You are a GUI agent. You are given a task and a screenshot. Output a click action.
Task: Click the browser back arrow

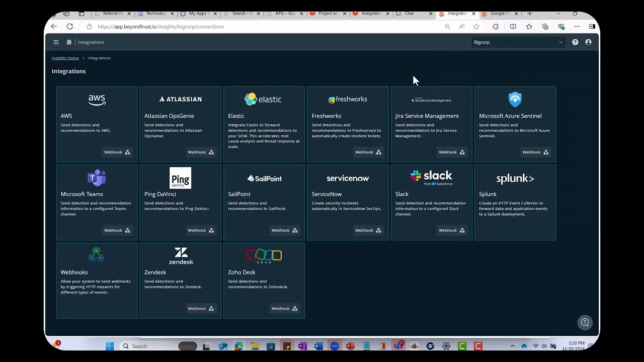54,27
